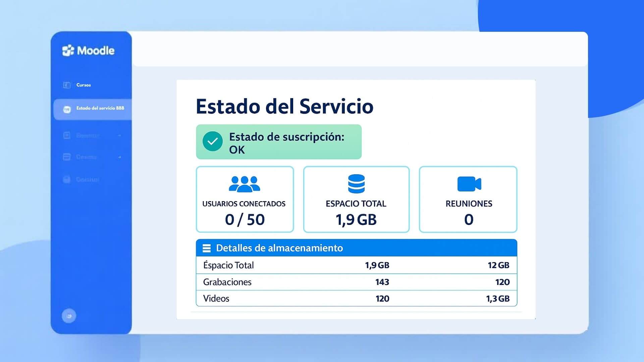Select Cursos in the navigation menu
Image resolution: width=644 pixels, height=362 pixels.
coord(83,85)
